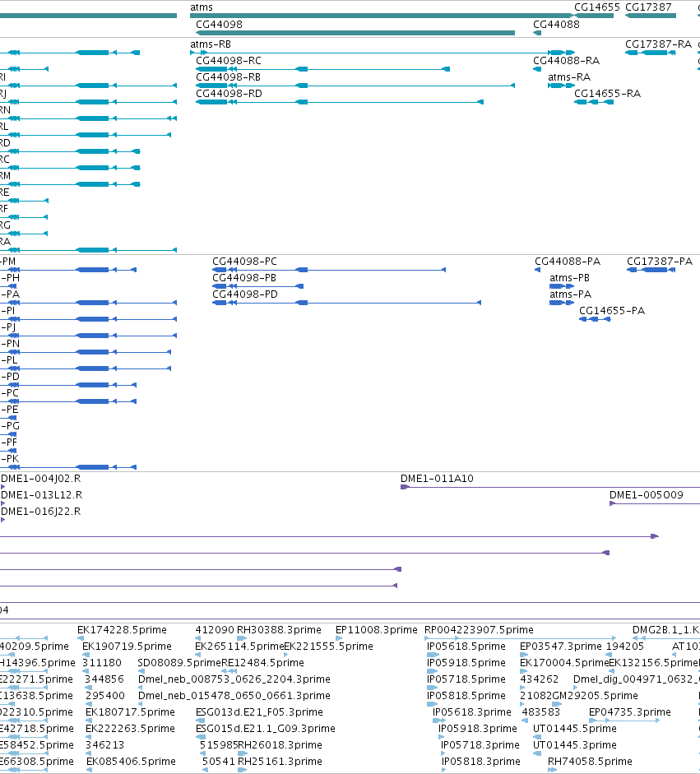Click the DME1-004J02.R clone label
The width and height of the screenshot is (700, 774).
tap(41, 479)
